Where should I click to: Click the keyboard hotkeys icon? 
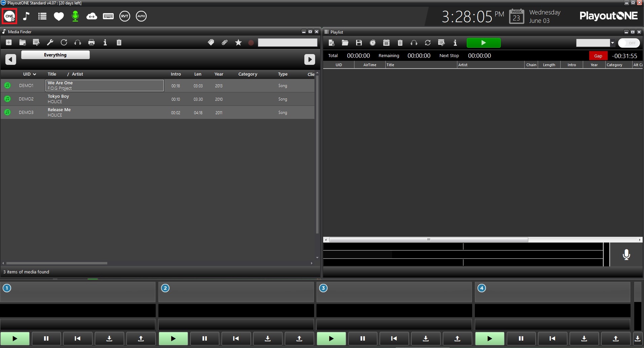pyautogui.click(x=108, y=16)
